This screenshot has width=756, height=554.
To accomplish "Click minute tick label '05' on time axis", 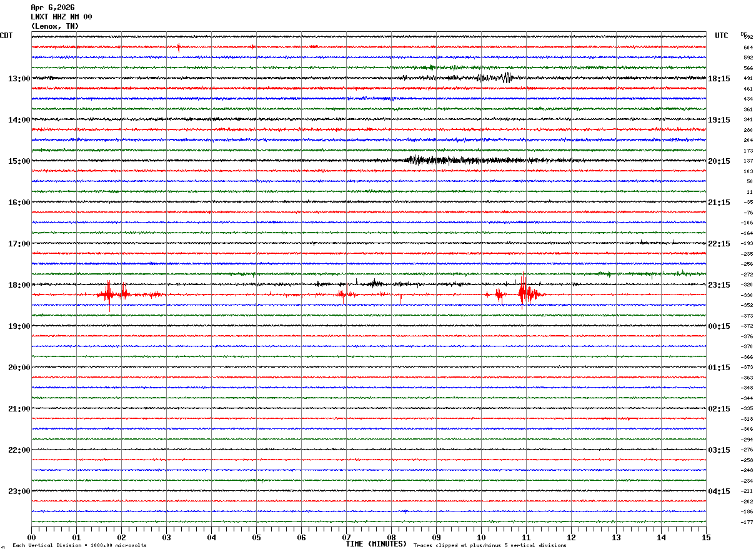I will [256, 537].
